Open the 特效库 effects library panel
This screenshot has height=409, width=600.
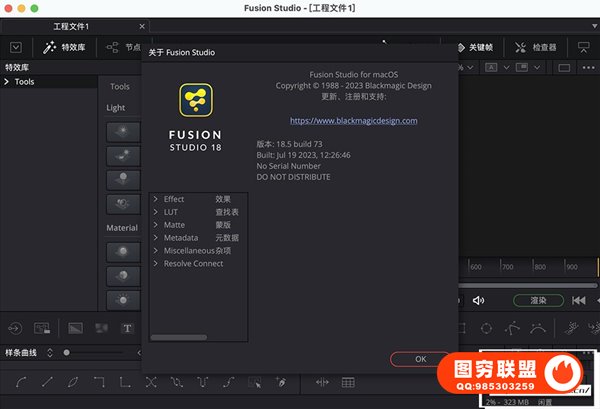(x=63, y=47)
